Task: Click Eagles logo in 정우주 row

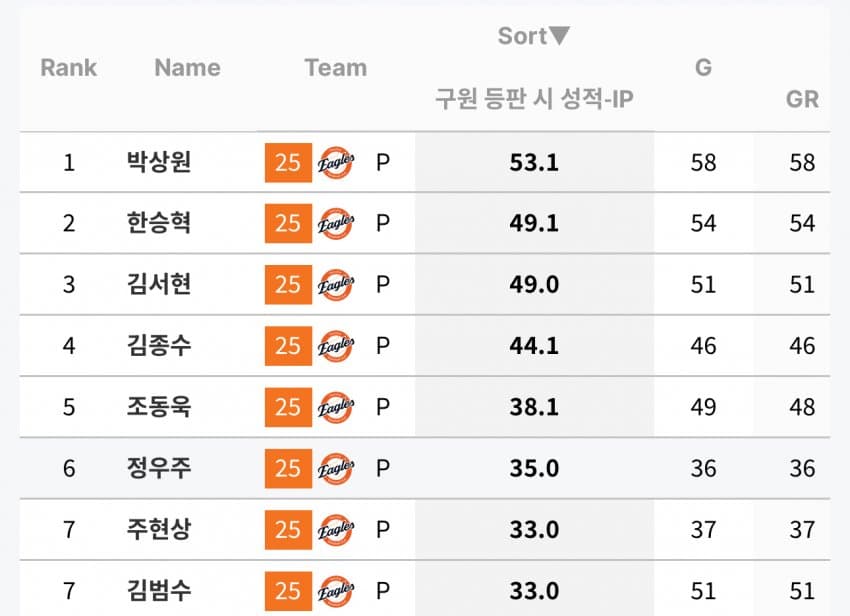Action: pos(335,469)
